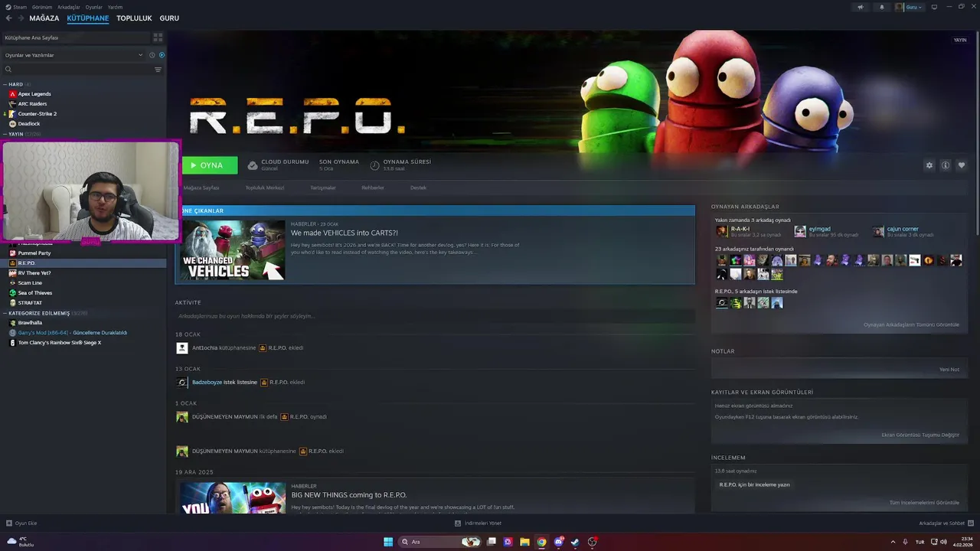
Task: Open the GURU profile tab
Action: (169, 18)
